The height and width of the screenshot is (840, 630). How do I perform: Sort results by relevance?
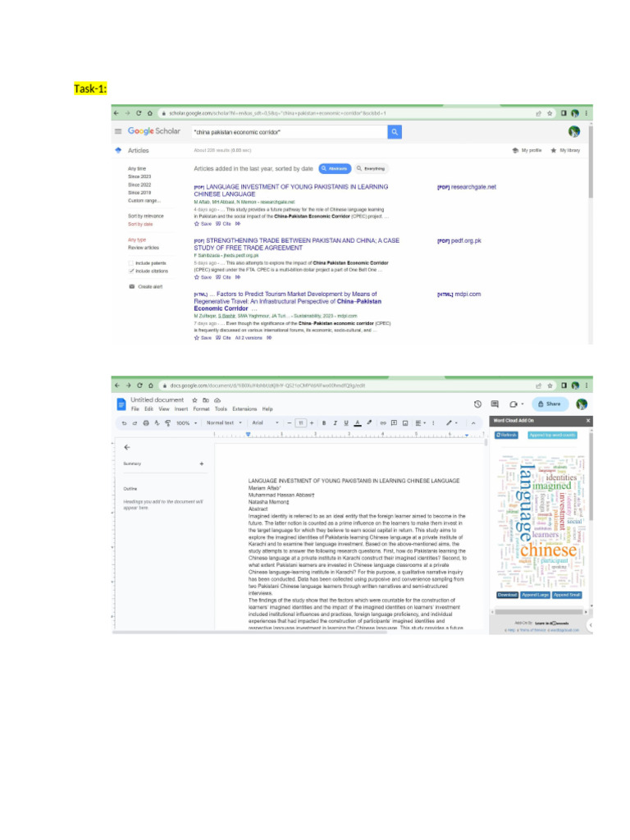tap(146, 216)
